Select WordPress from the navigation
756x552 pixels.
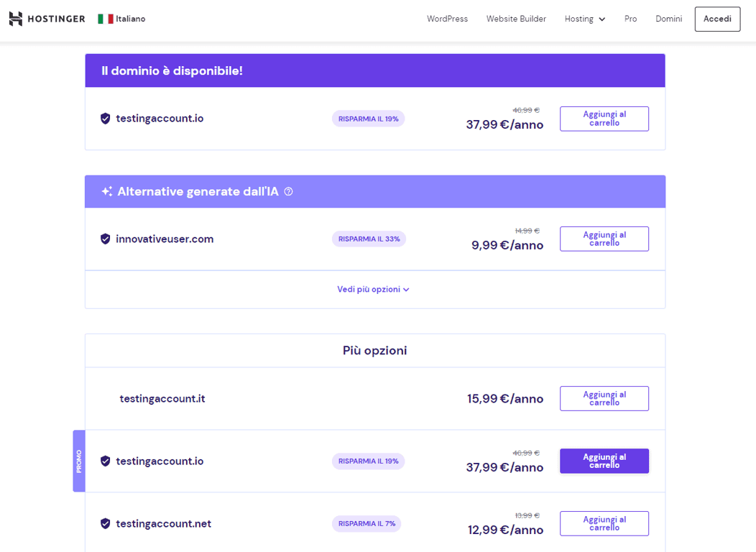(x=447, y=19)
